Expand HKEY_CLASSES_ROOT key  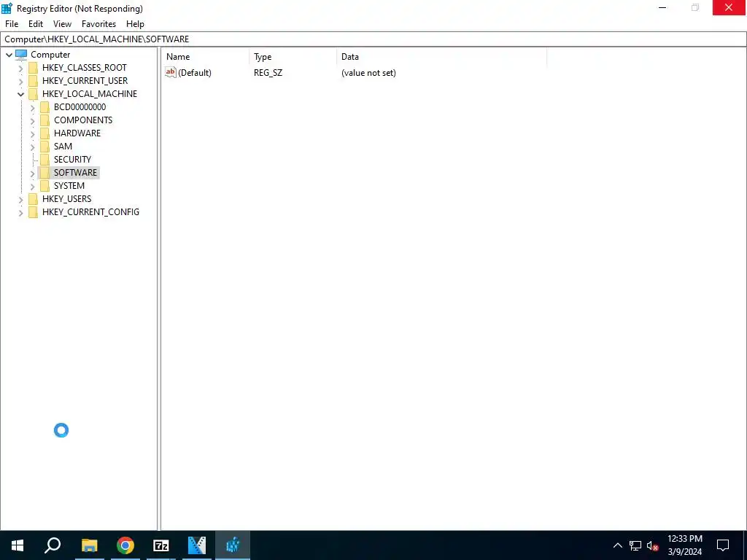[x=20, y=68]
